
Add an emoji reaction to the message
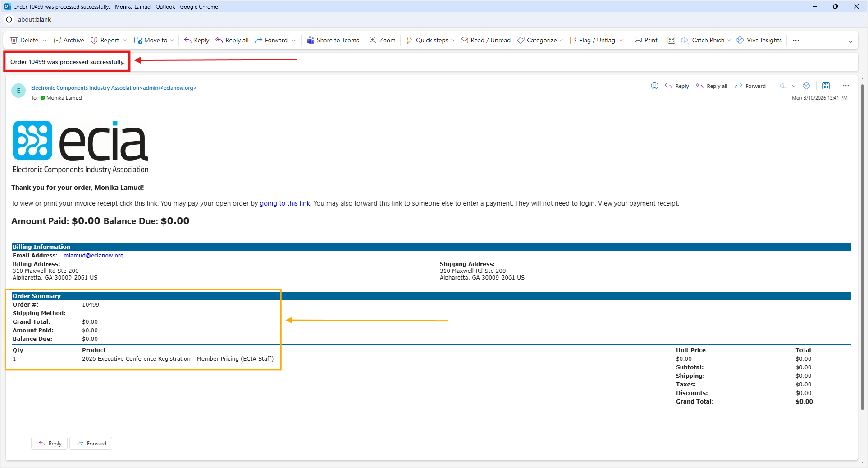coord(655,86)
